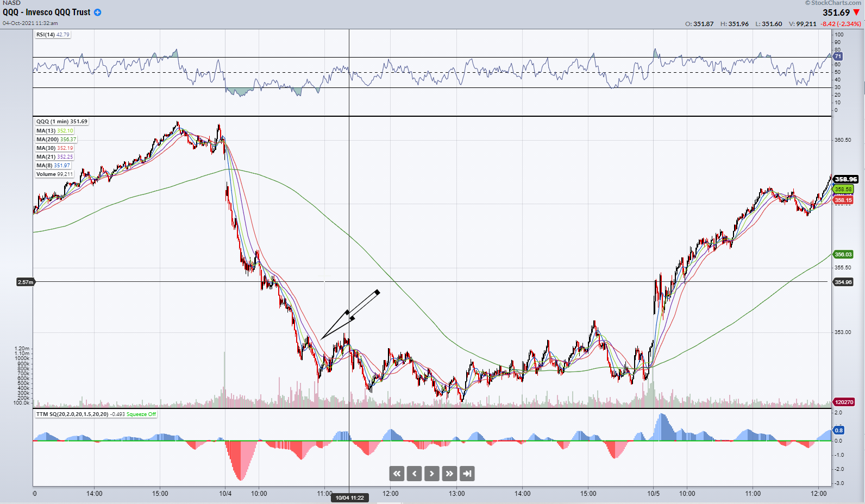The width and height of the screenshot is (865, 504).
Task: Click the 04-Oct-2021 11:32:am timestamp
Action: (x=30, y=23)
